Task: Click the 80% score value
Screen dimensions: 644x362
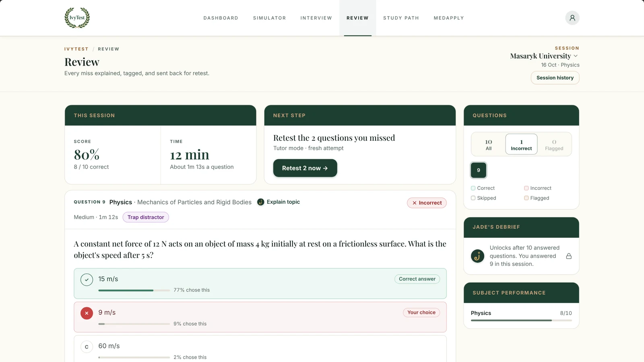Action: (87, 155)
